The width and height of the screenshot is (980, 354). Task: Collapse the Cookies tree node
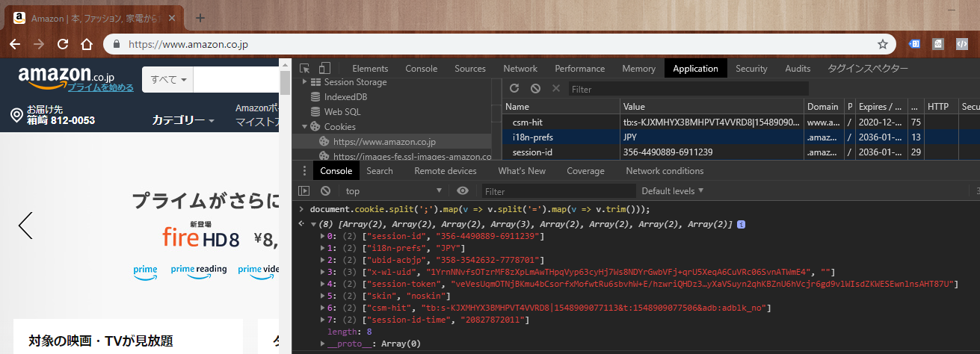[304, 127]
